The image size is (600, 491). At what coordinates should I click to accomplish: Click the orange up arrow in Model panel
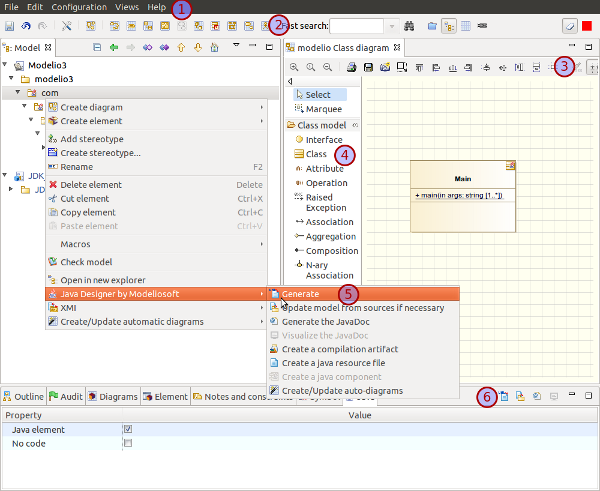click(x=181, y=47)
